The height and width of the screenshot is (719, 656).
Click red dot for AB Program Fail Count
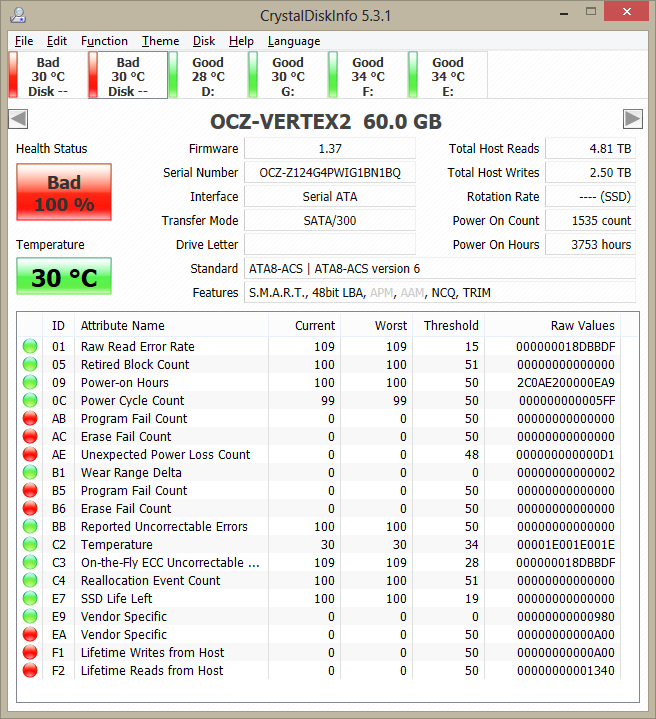[30, 418]
